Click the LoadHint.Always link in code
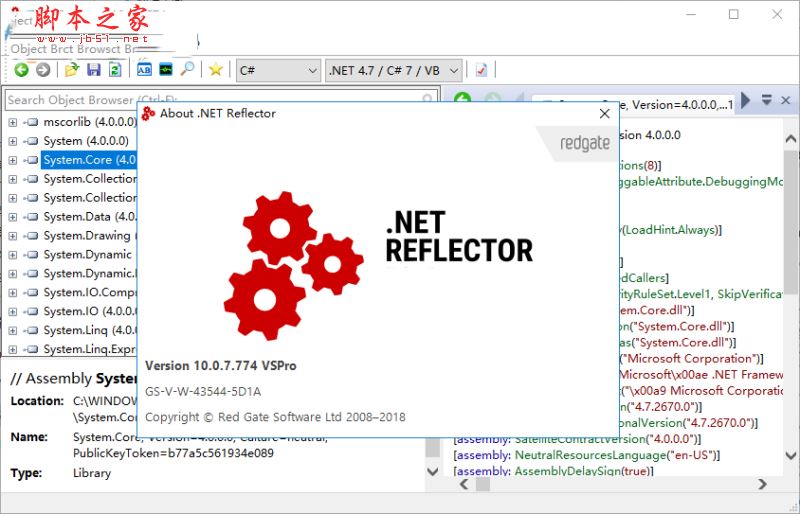Screen dimensions: 800x514 [669, 230]
